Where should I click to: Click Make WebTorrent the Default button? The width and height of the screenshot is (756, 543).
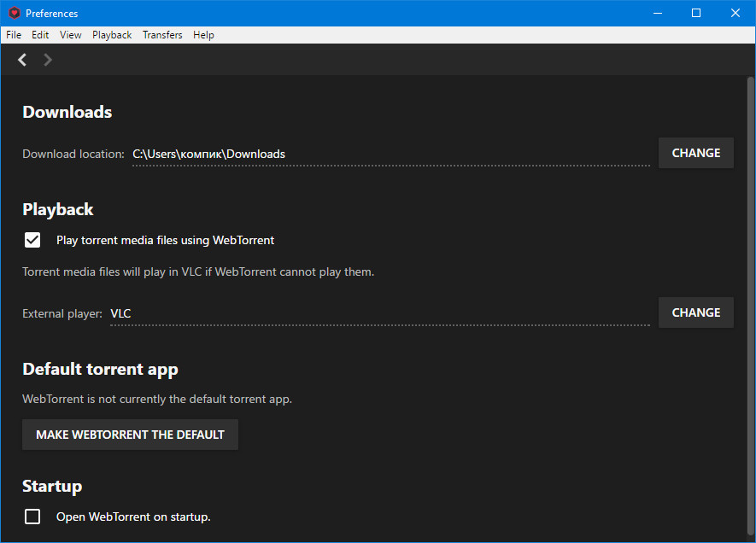130,435
